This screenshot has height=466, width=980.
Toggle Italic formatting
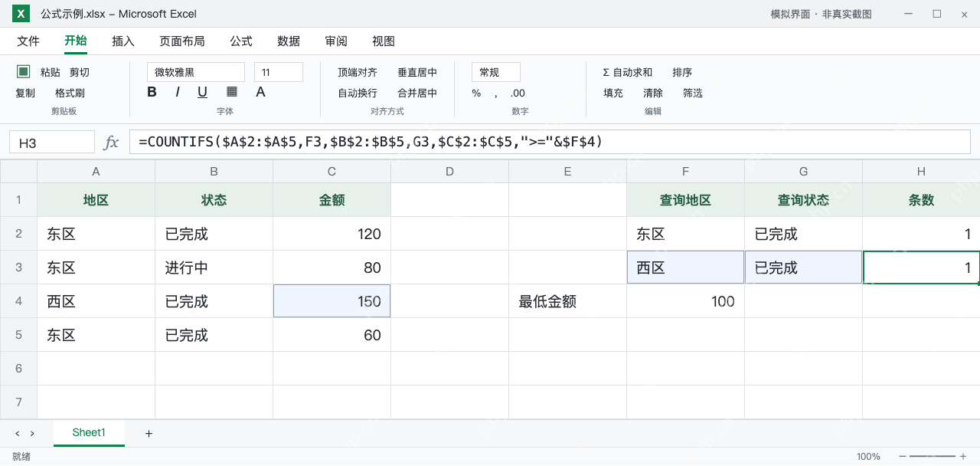178,92
